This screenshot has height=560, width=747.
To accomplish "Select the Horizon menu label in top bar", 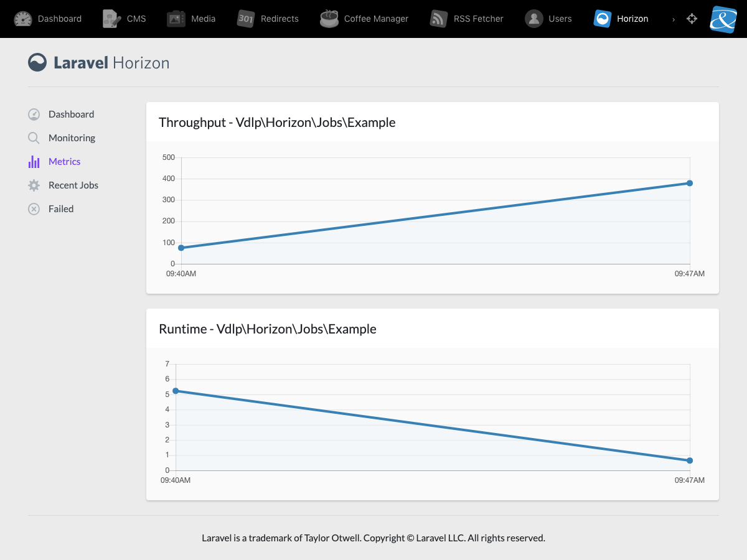I will coord(632,19).
